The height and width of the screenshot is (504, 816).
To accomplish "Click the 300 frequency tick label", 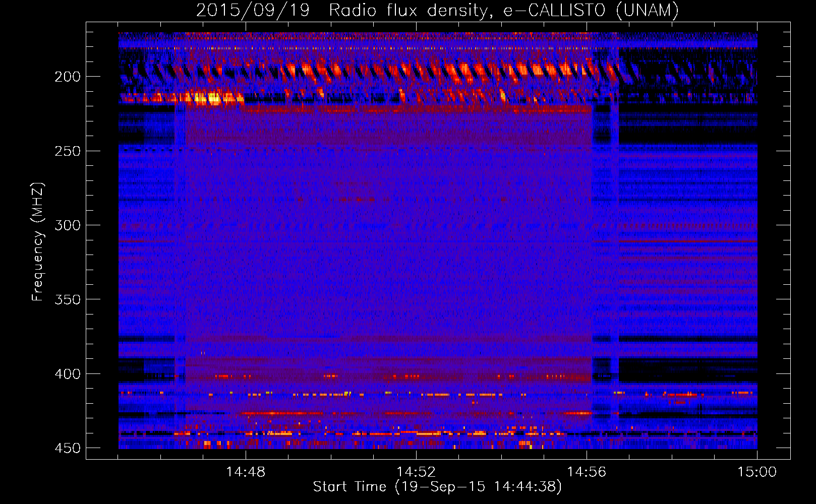I will pos(67,225).
